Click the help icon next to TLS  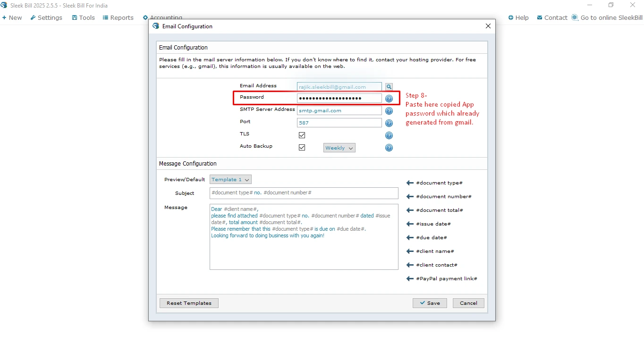389,135
